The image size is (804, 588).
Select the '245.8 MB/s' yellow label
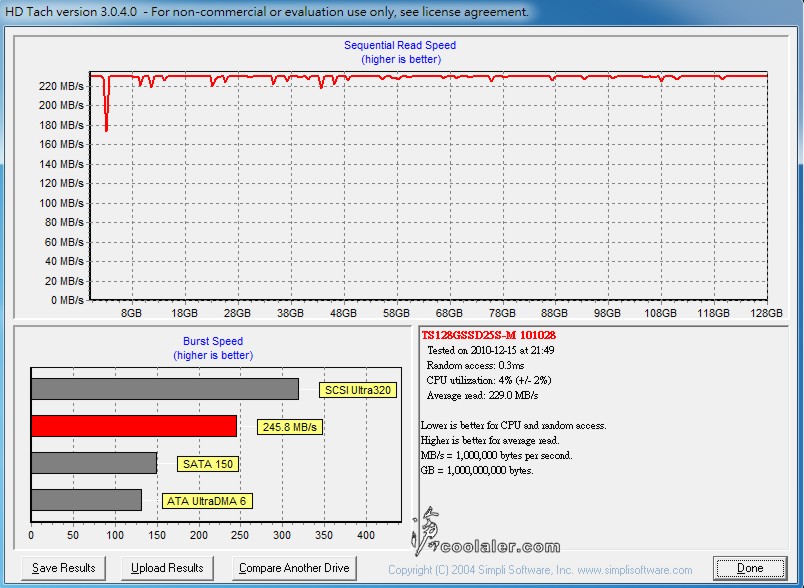pyautogui.click(x=290, y=427)
